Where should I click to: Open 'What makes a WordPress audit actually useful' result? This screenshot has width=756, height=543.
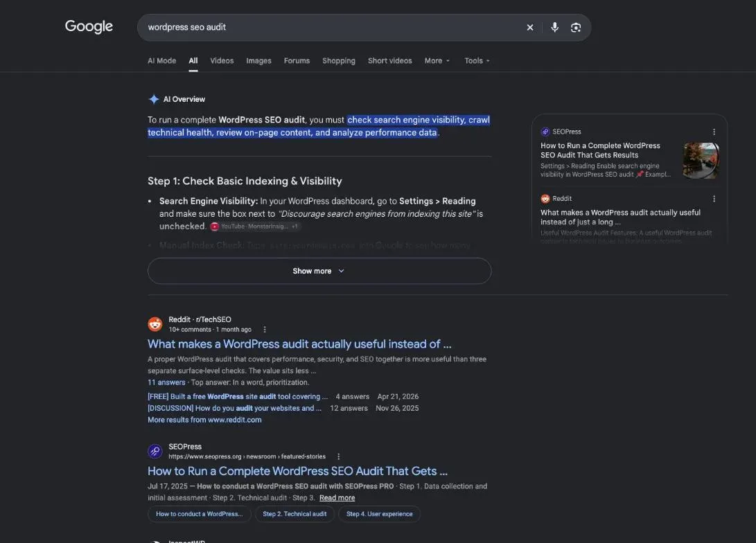coord(299,344)
